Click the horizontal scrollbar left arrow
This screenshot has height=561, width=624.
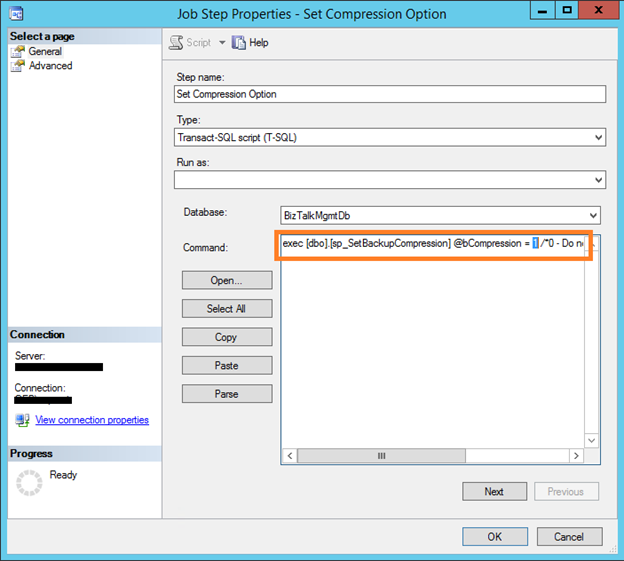point(290,456)
